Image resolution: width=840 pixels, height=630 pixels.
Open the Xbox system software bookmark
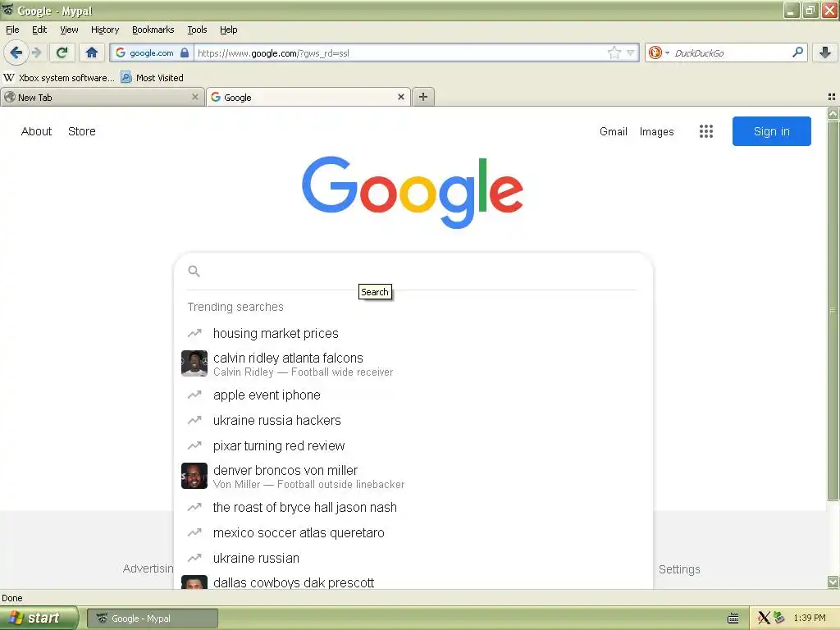[59, 78]
